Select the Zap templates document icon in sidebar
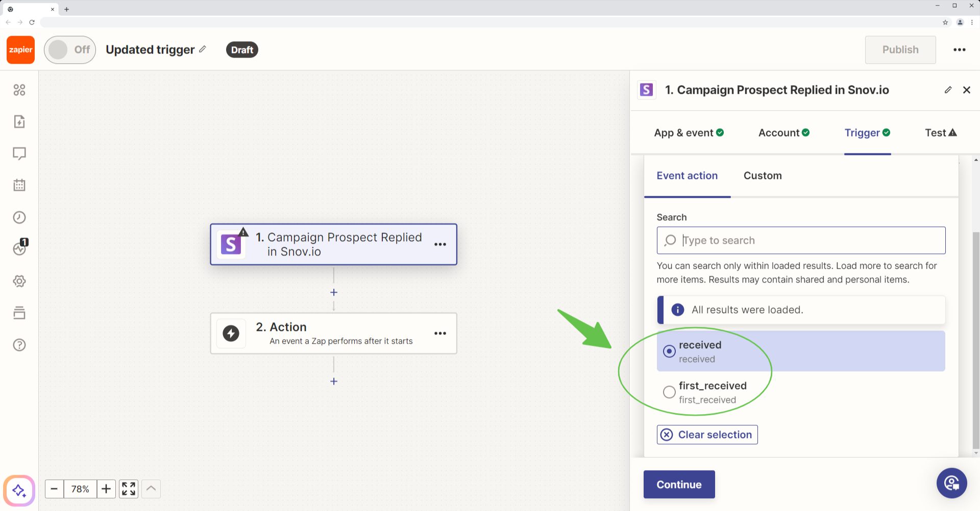 point(19,122)
